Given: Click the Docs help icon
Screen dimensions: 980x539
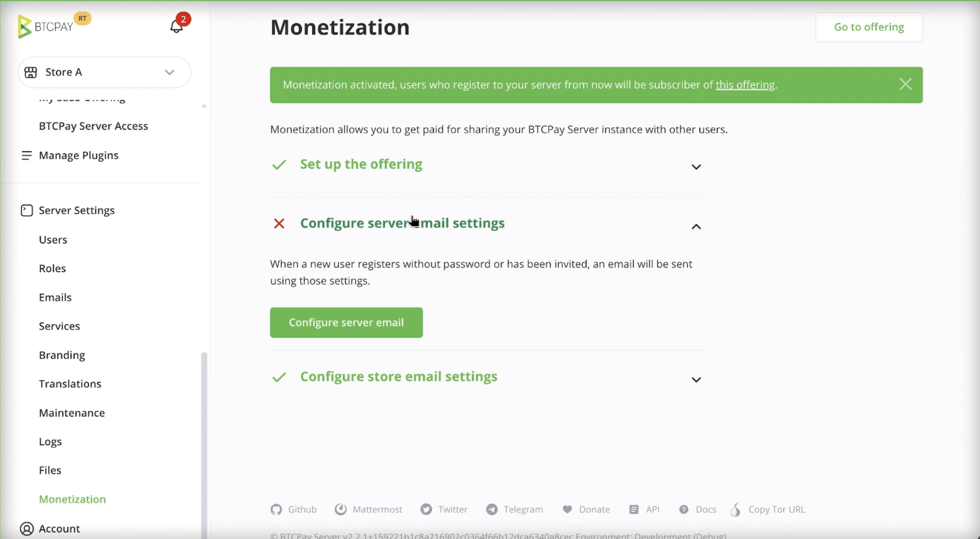Looking at the screenshot, I should 684,509.
